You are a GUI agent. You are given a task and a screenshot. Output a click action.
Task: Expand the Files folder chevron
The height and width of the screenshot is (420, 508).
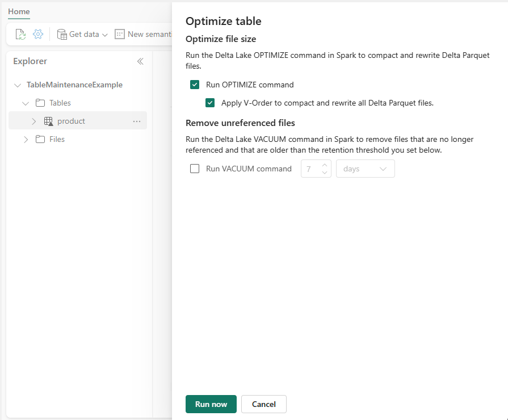[x=26, y=139]
